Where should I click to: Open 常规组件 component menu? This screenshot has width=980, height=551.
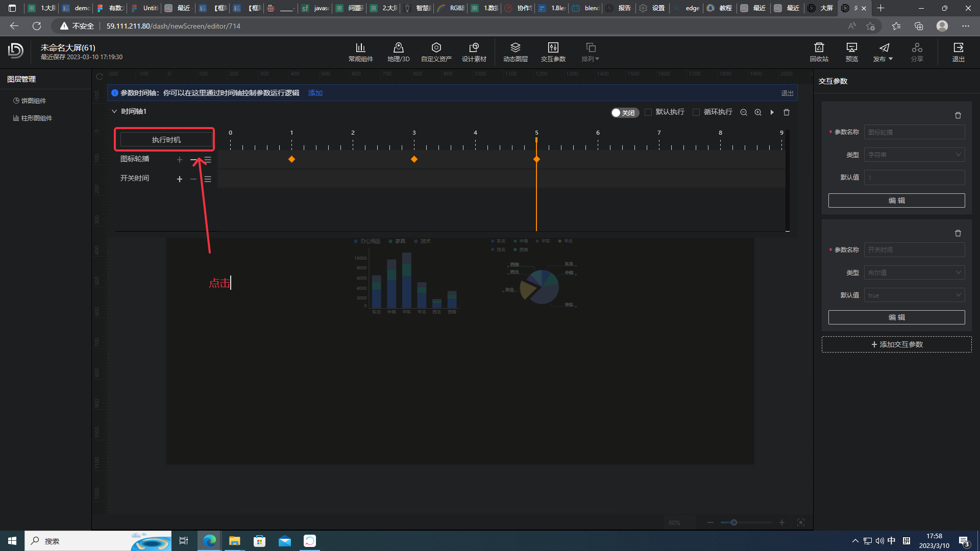[360, 52]
